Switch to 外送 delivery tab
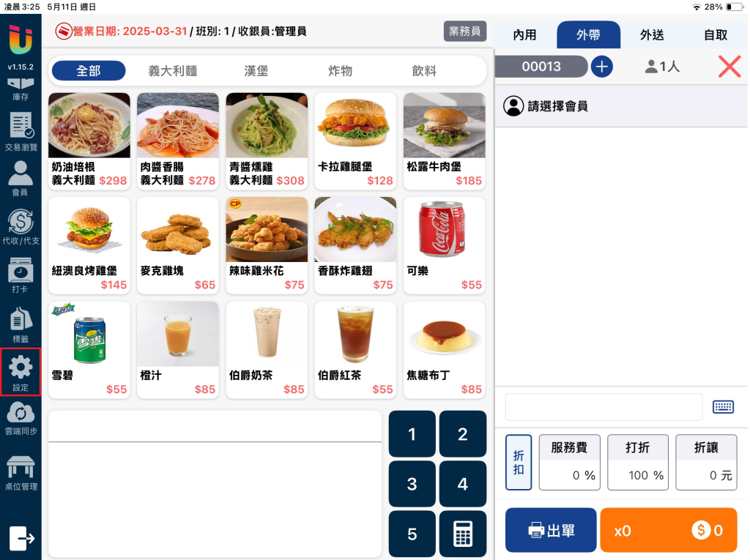This screenshot has width=750, height=560. click(x=652, y=35)
